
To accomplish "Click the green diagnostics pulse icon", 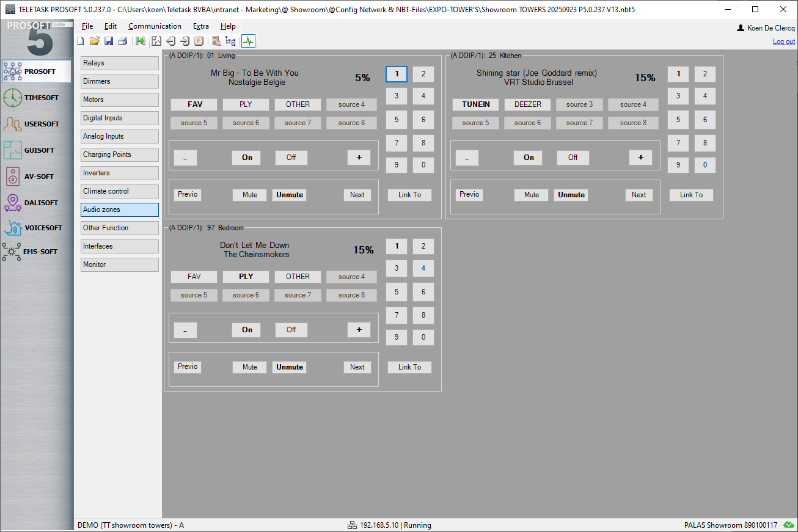I will click(249, 41).
